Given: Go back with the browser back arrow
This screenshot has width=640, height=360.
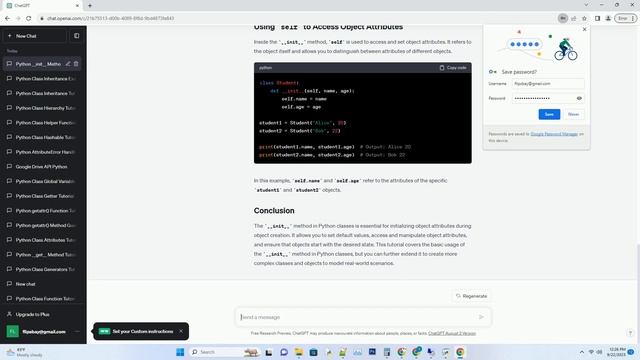Looking at the screenshot, I should point(7,18).
